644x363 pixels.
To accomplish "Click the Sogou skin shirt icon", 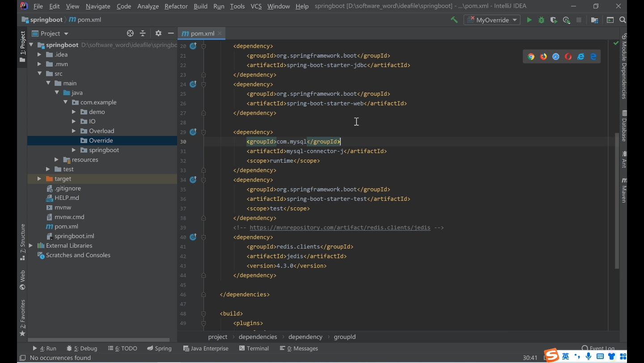I will 612,356.
